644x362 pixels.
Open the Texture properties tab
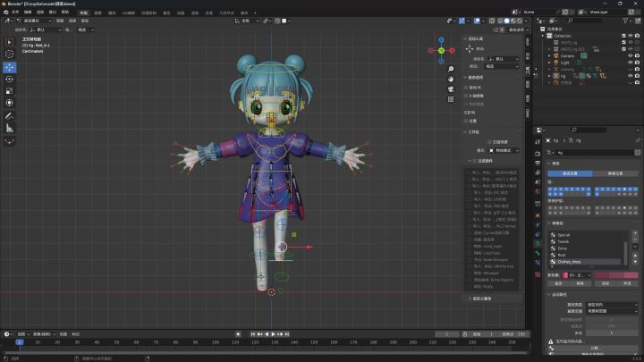click(538, 274)
